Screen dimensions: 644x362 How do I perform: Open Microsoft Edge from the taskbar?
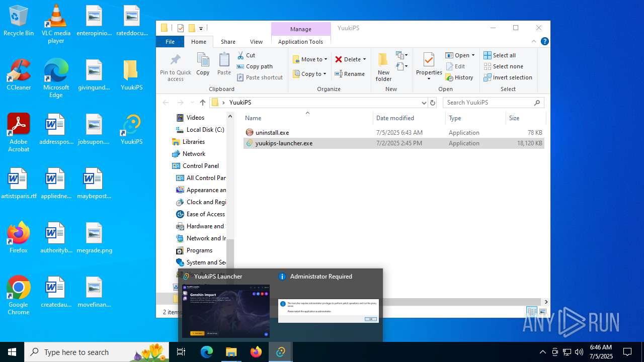point(207,352)
